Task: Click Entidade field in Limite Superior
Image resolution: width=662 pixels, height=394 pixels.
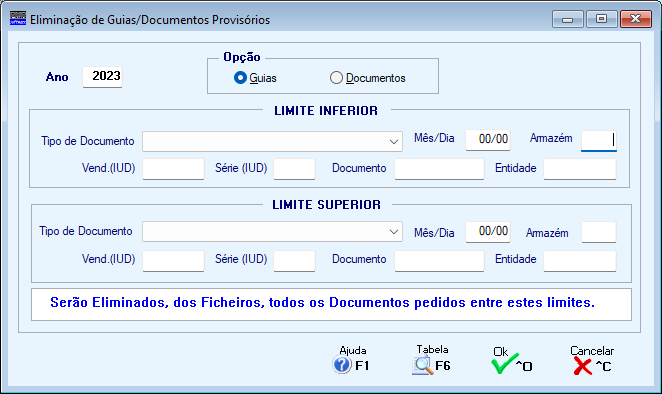Action: click(x=580, y=261)
